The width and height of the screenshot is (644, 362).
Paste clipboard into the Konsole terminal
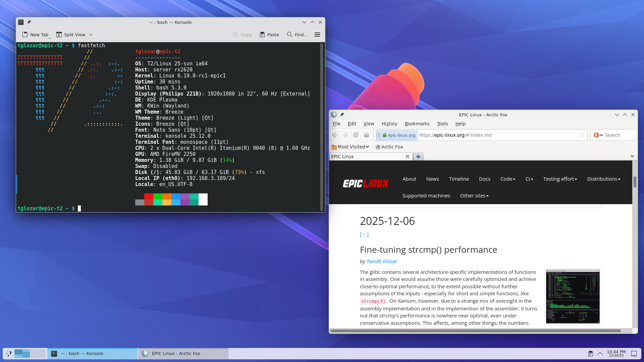[269, 35]
